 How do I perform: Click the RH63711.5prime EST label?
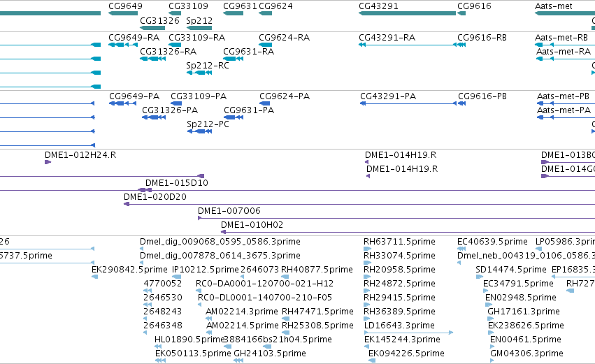[x=399, y=242]
